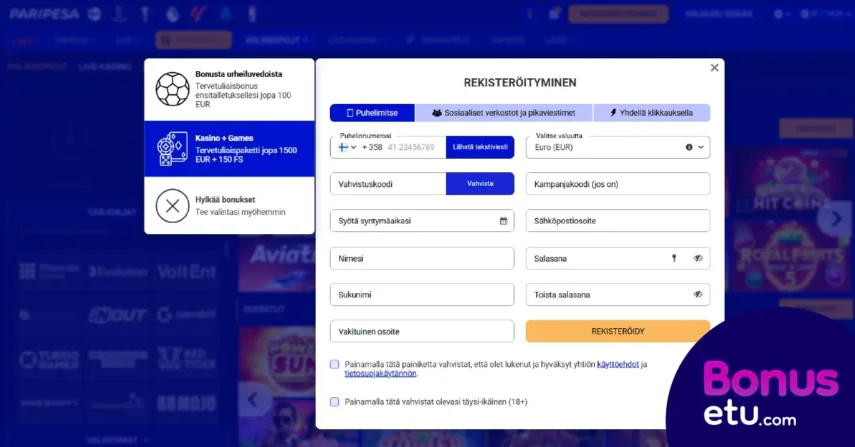Close the registration dialog with X

pos(714,68)
